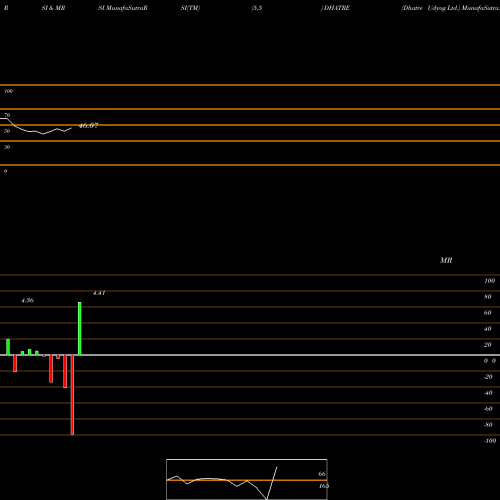Click the MR axis label -100
This screenshot has height=500, width=500.
[x=490, y=441]
